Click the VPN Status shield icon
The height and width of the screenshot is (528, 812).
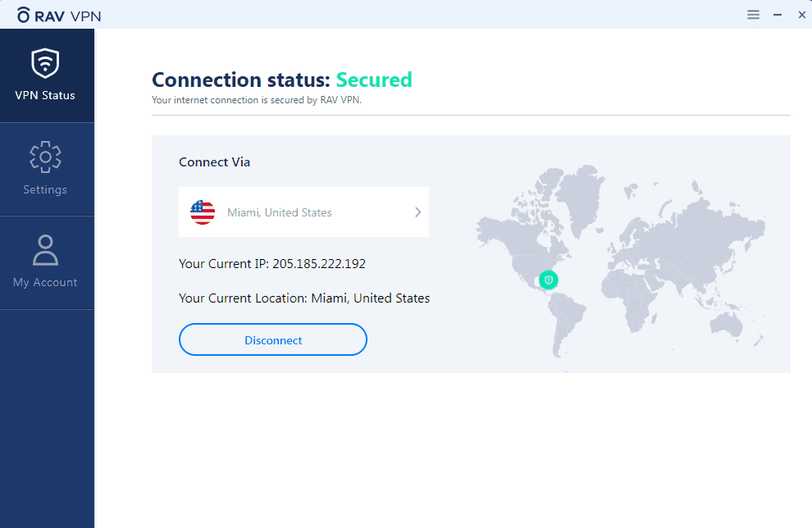pos(45,63)
